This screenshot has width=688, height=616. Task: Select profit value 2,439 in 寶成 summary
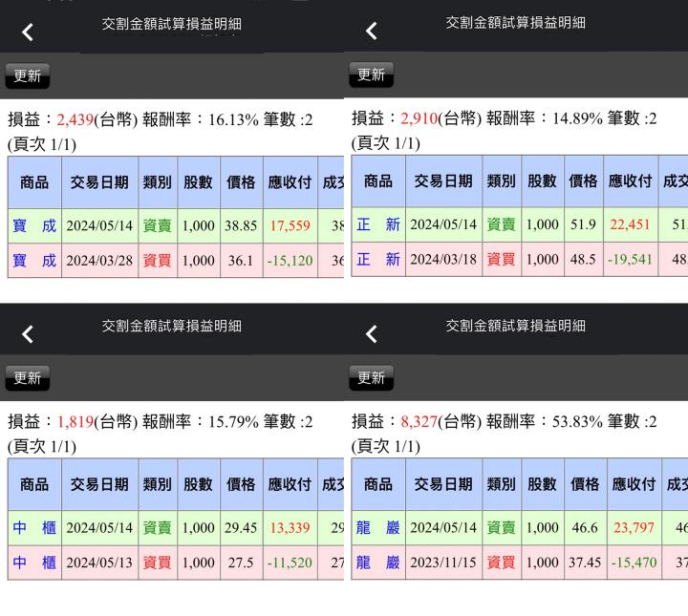[75, 119]
